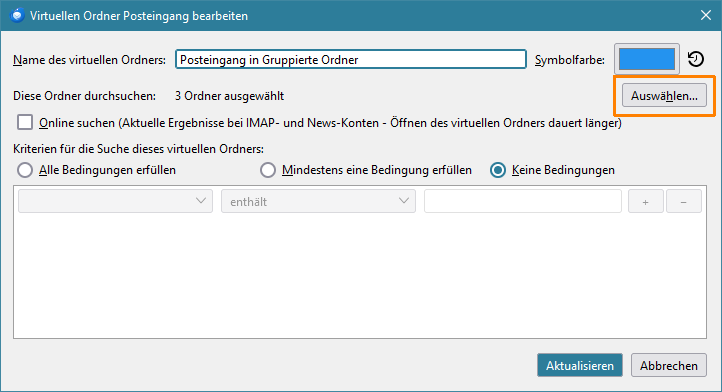
Task: Close the dialog with the X icon
Action: 705,15
